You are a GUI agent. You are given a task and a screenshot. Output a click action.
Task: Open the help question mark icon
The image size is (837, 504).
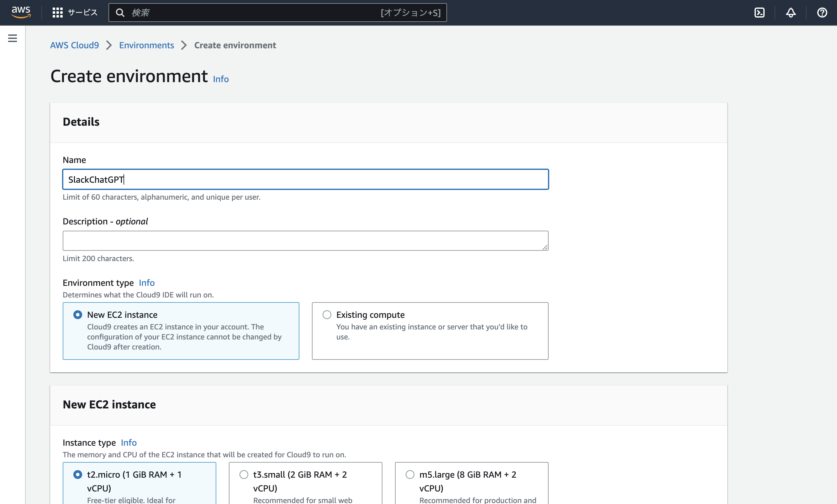coord(822,13)
